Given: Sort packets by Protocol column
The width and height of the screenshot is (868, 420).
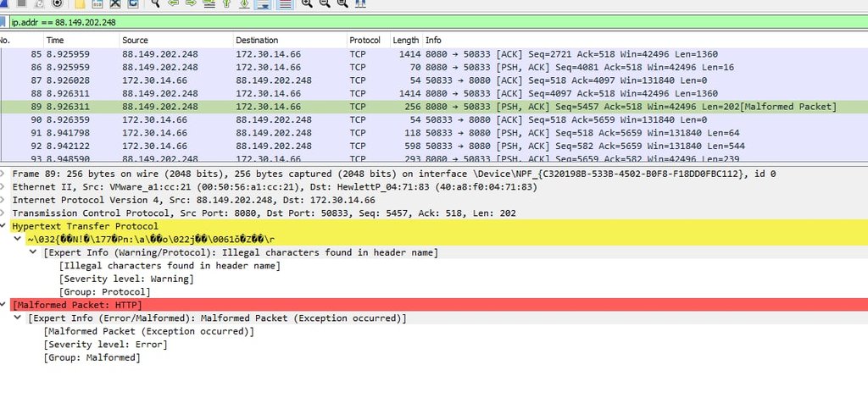Looking at the screenshot, I should point(368,41).
